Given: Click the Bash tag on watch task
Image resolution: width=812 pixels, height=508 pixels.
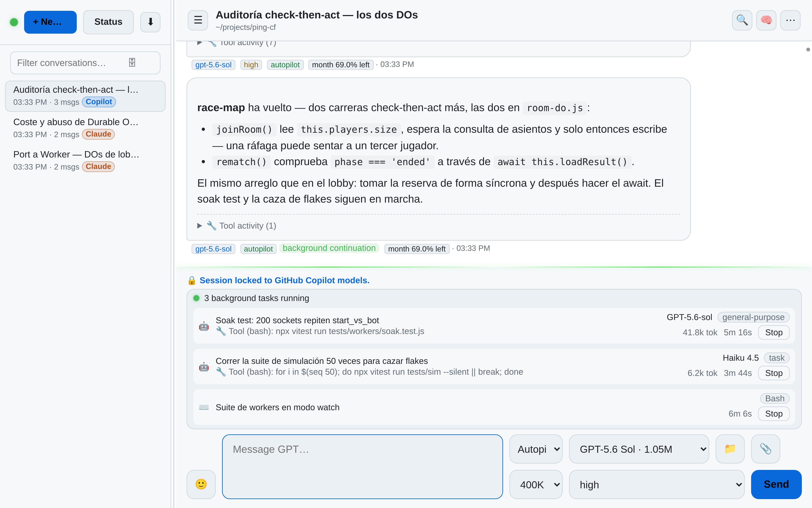Looking at the screenshot, I should click(774, 399).
